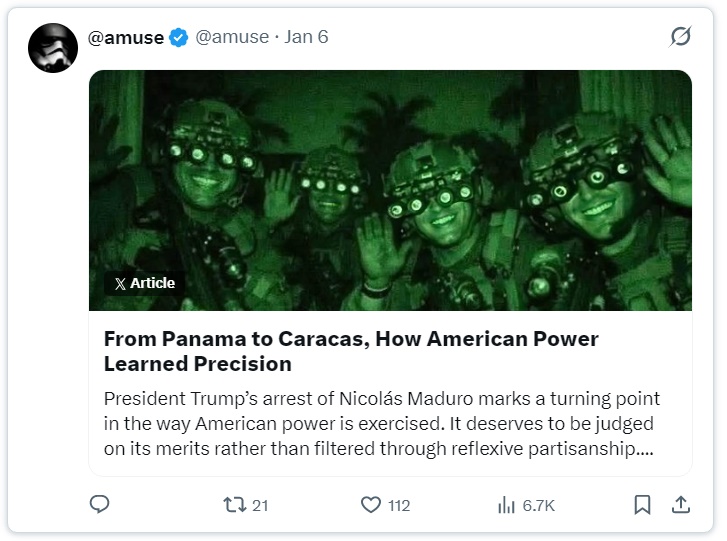The height and width of the screenshot is (541, 727).
Task: Click the X logo in Article badge
Action: (x=120, y=284)
